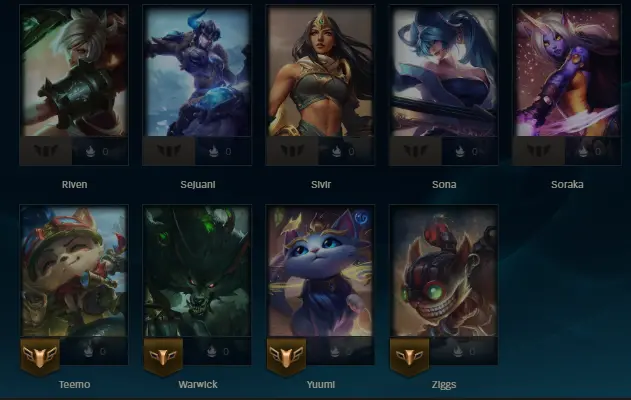Click Ziggs' gold mastery crest icon
The height and width of the screenshot is (400, 631).
coord(409,357)
